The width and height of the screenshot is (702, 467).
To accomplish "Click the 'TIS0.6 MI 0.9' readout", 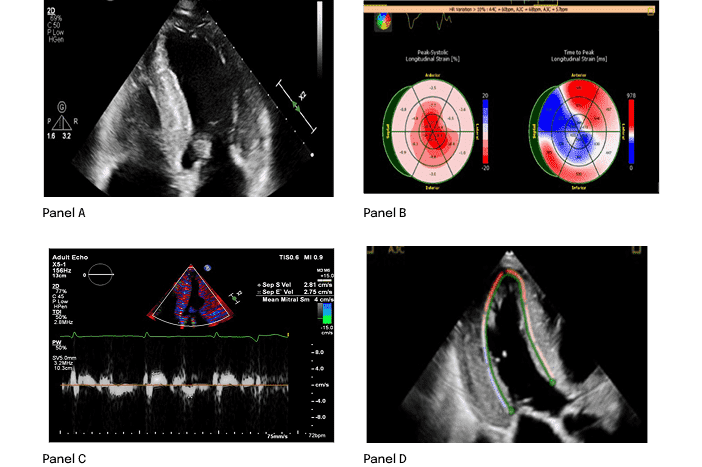I will [301, 257].
